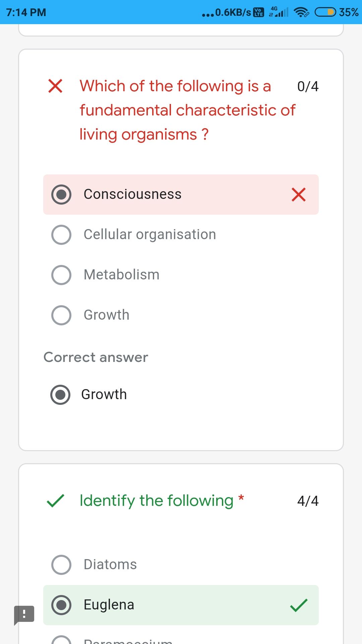Screen dimensions: 362x644
Task: Tap the Wi-Fi icon in the status bar
Action: (301, 12)
